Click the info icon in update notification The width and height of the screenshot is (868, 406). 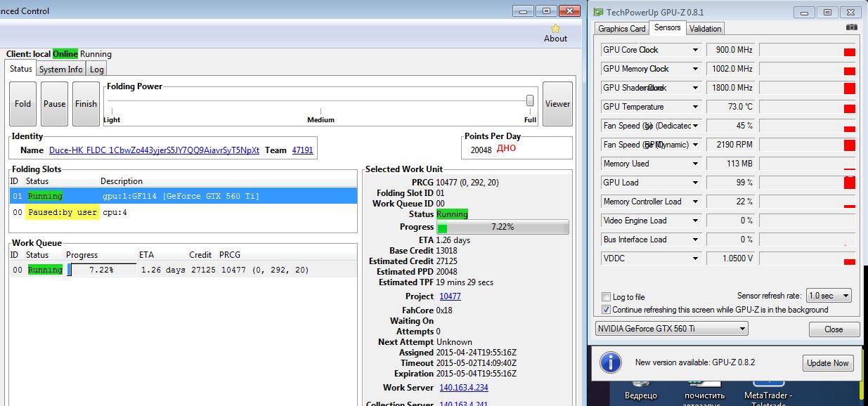tap(611, 362)
